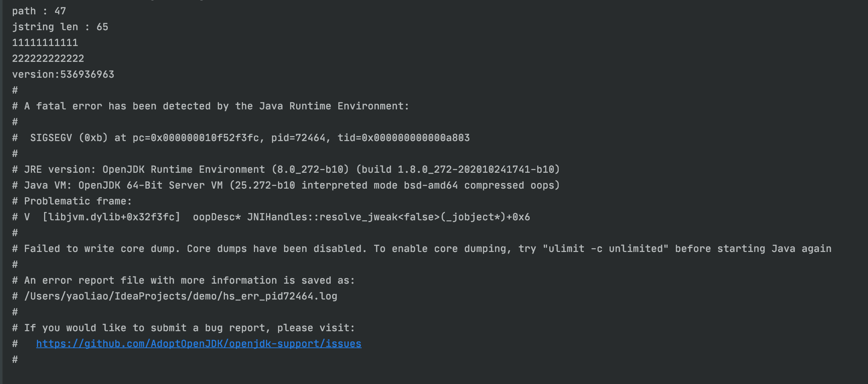The width and height of the screenshot is (868, 384).
Task: Click the 'path : 47' output line
Action: 39,11
